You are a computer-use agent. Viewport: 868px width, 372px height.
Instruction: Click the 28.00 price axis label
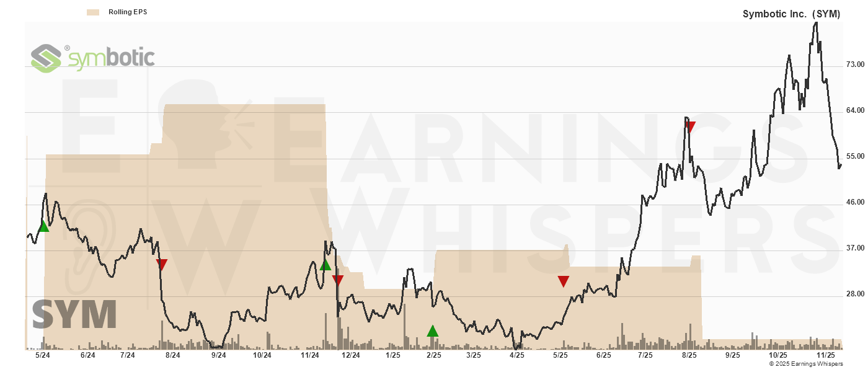(855, 294)
